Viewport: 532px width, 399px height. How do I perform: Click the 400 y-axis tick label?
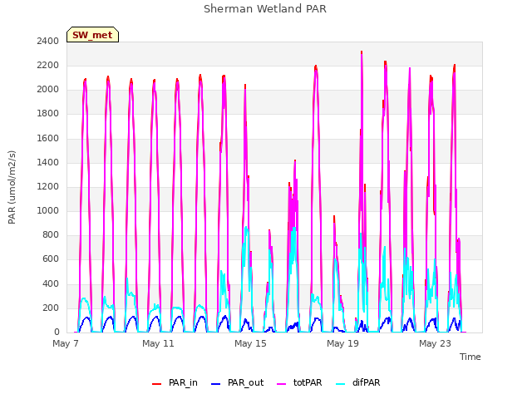pos(51,283)
